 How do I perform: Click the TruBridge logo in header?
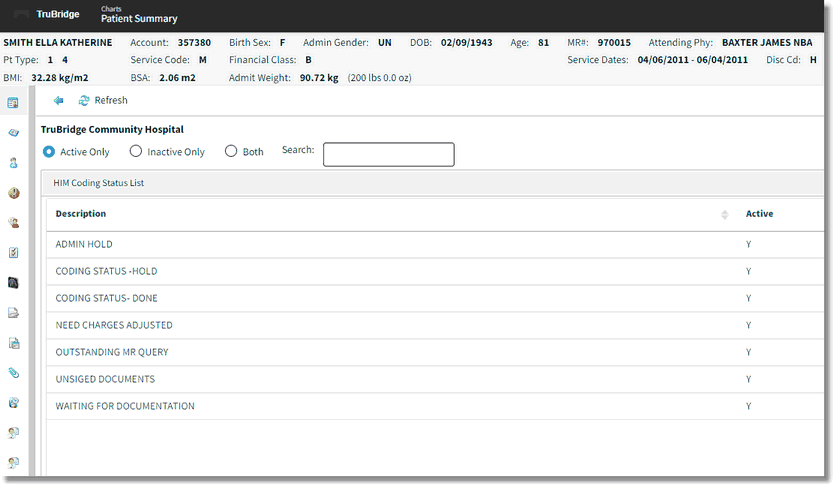[57, 14]
